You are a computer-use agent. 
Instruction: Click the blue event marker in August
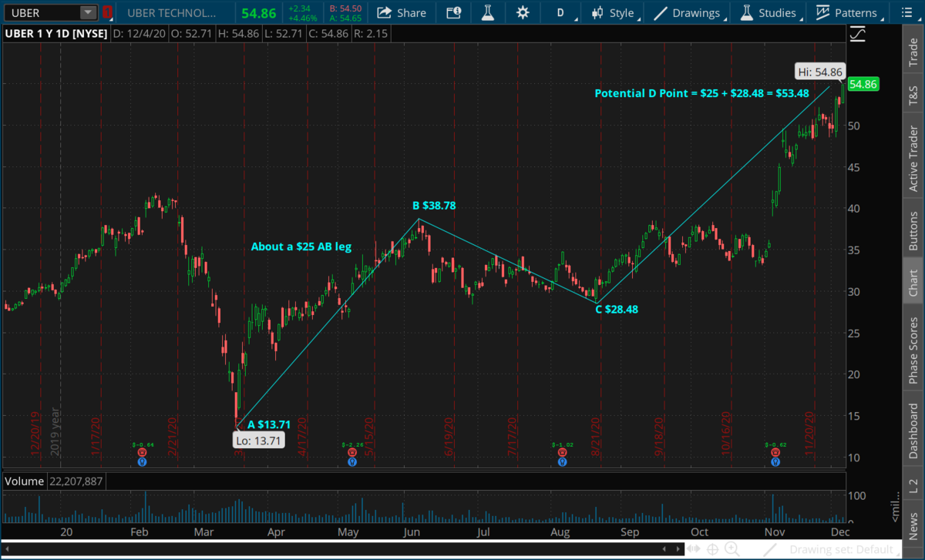(561, 462)
